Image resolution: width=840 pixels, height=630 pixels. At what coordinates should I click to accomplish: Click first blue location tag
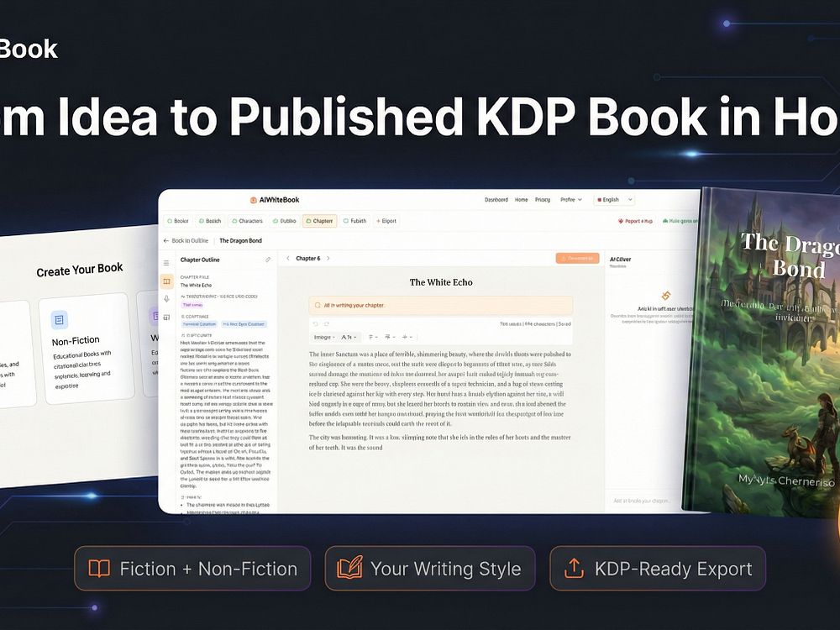[199, 324]
